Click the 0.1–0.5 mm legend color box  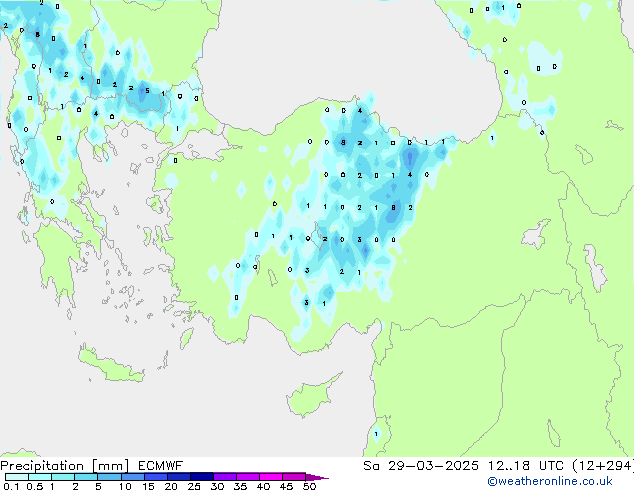(x=17, y=477)
